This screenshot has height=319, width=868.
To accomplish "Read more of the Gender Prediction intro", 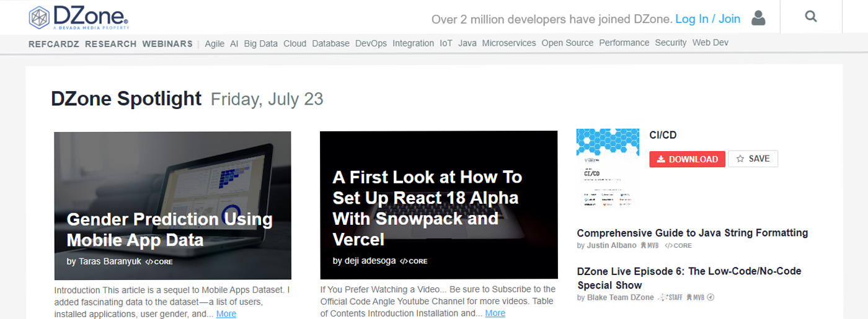I will click(x=226, y=314).
